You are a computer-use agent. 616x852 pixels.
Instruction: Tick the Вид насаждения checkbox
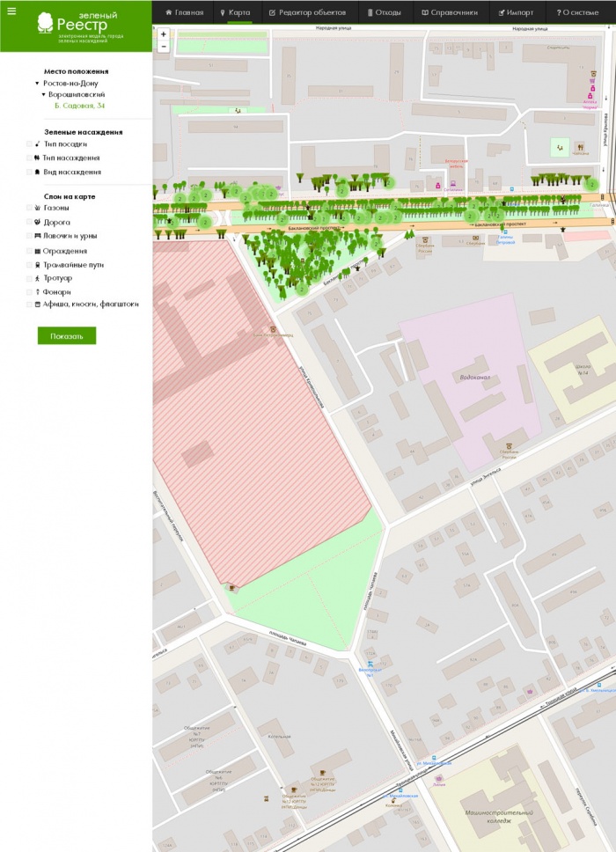(29, 173)
